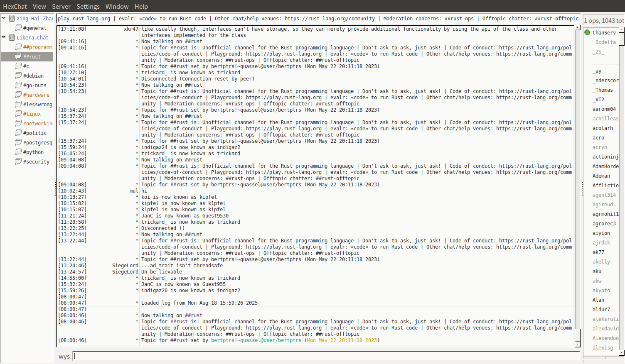
Task: Click the "JanC is now known as Guest9530" line
Action: pos(185,216)
